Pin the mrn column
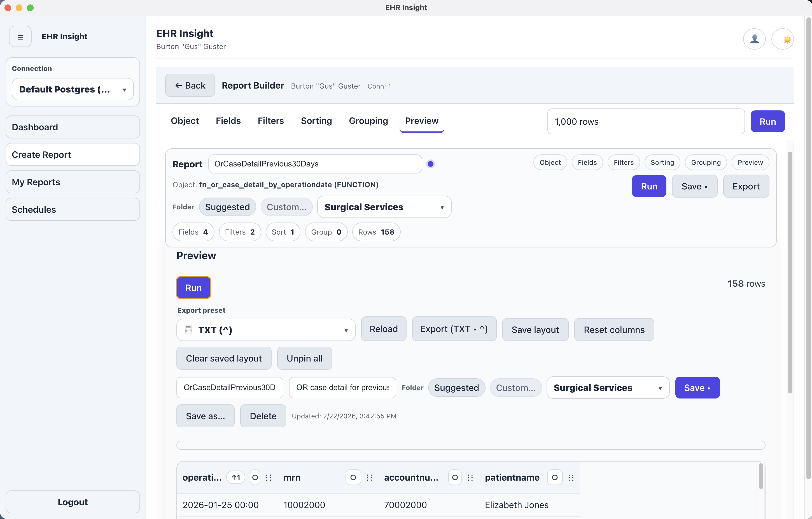Viewport: 812px width, 519px height. pyautogui.click(x=353, y=478)
